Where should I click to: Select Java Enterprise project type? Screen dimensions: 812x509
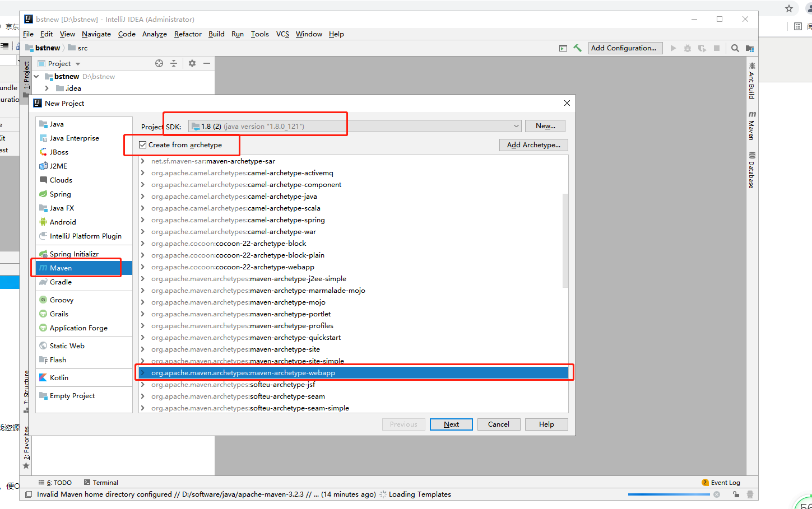point(84,138)
